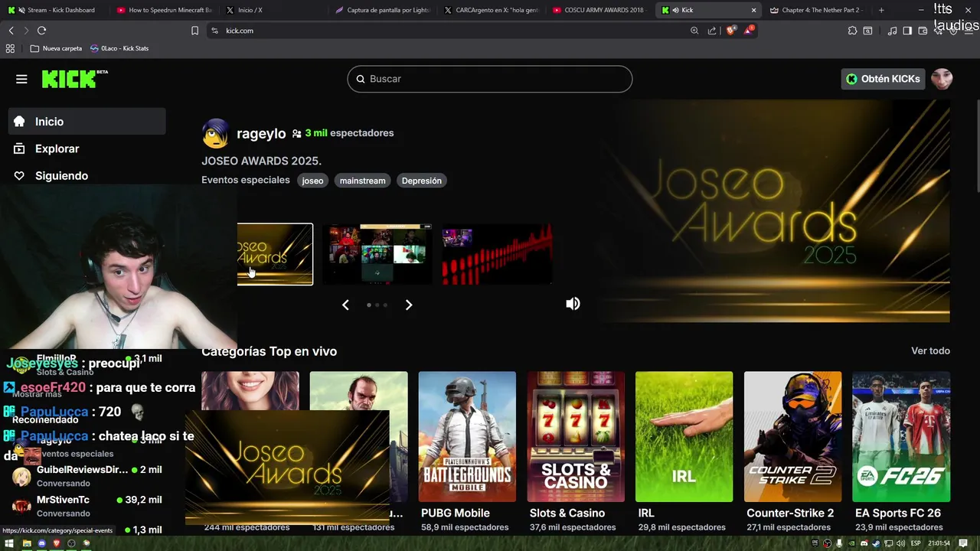Open the media control music-note icon
The image size is (980, 551).
click(892, 31)
